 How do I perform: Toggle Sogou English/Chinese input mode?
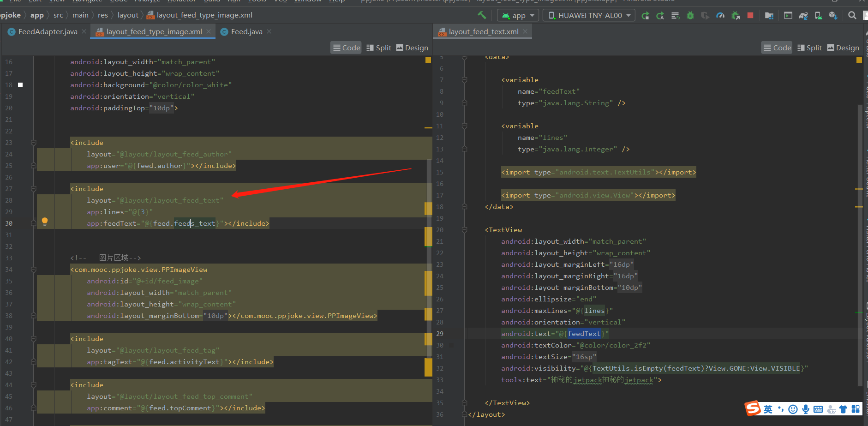click(x=768, y=409)
